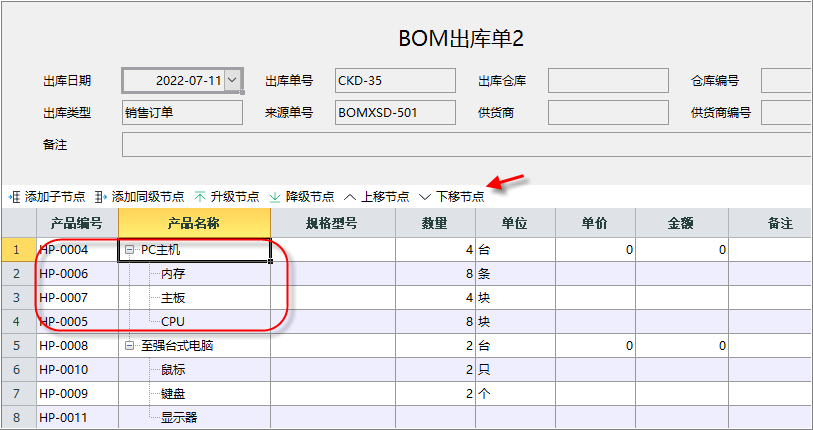Click the empty 供货商 field
The image size is (813, 430).
(x=608, y=113)
